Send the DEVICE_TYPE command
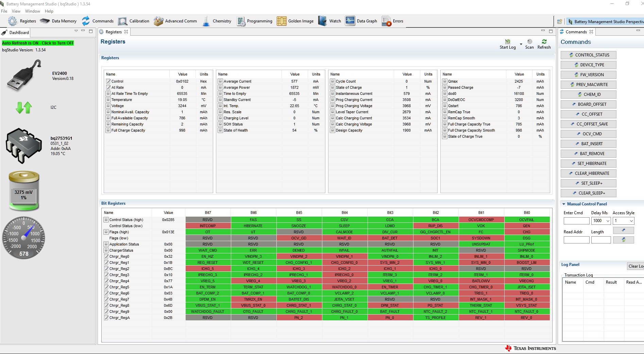Screen dimensions: 644x354 point(588,65)
